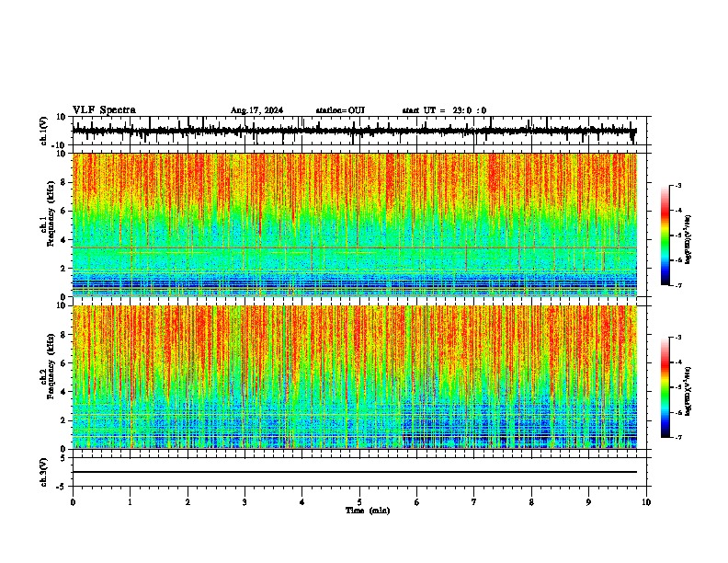
Task: Click the time axis tick label '6'
Action: [x=417, y=502]
